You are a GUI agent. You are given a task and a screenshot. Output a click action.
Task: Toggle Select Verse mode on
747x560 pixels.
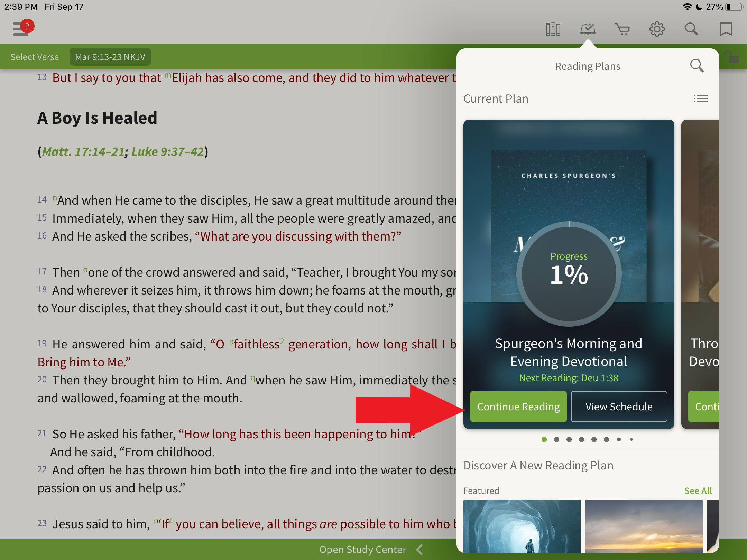(34, 57)
